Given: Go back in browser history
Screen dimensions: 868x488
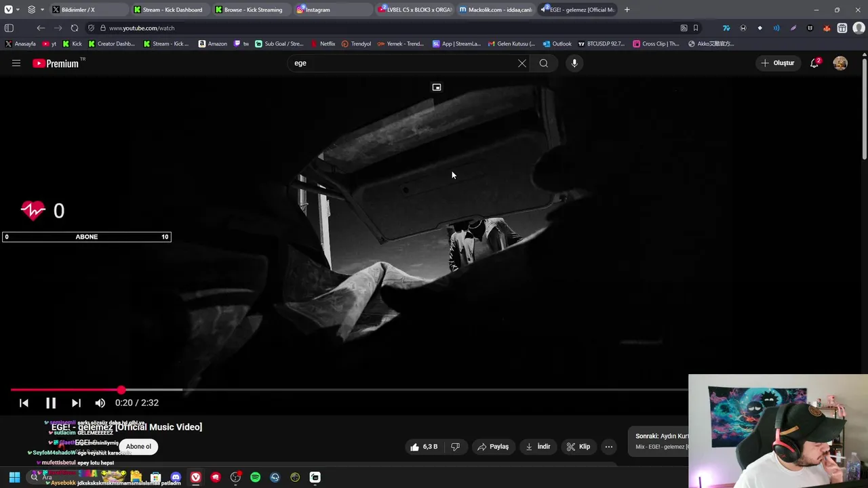Looking at the screenshot, I should (x=41, y=28).
